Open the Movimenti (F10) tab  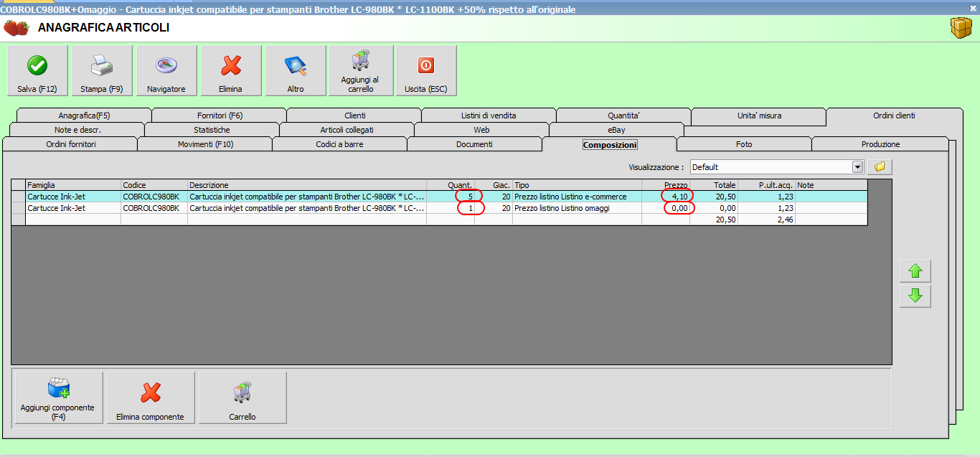205,144
